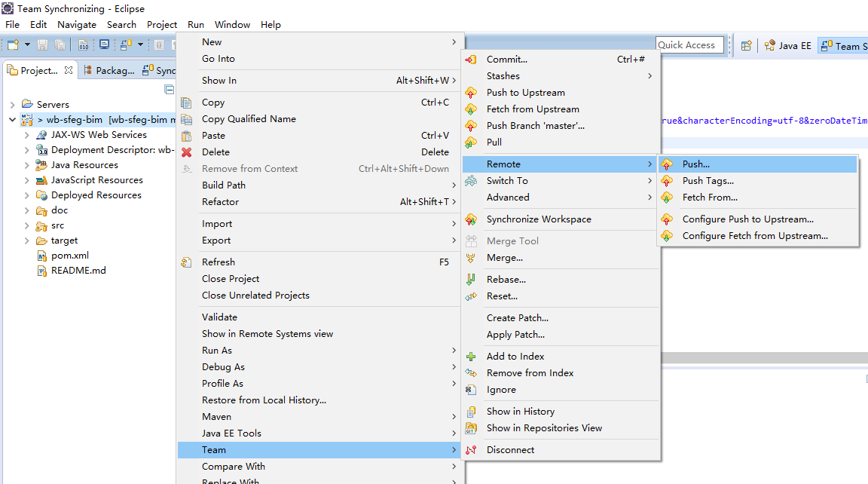
Task: Open the Advanced submenu
Action: pos(561,198)
